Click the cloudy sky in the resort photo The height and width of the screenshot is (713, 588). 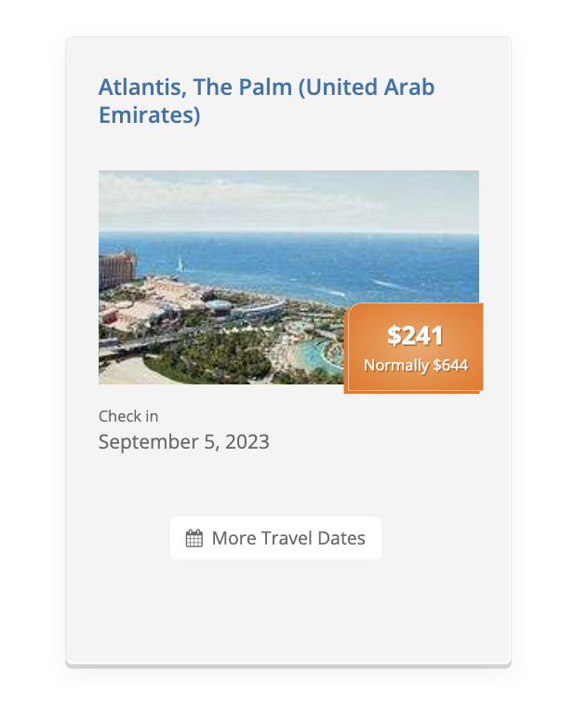279,195
